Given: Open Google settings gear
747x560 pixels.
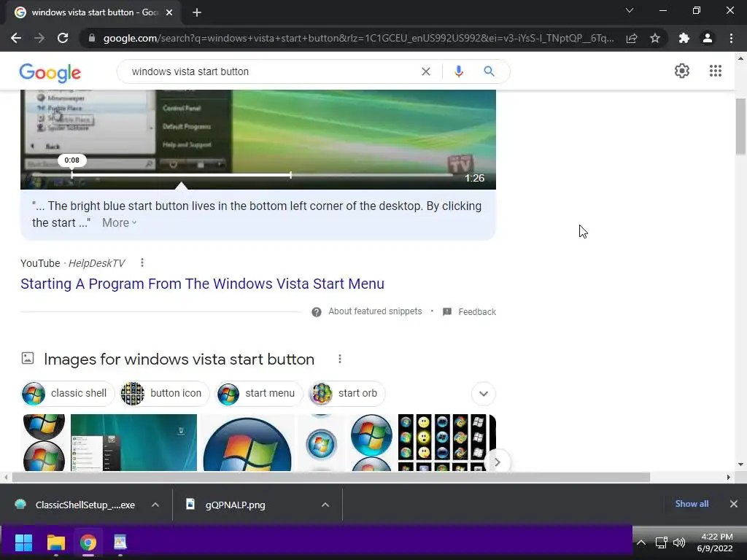Looking at the screenshot, I should pos(682,71).
